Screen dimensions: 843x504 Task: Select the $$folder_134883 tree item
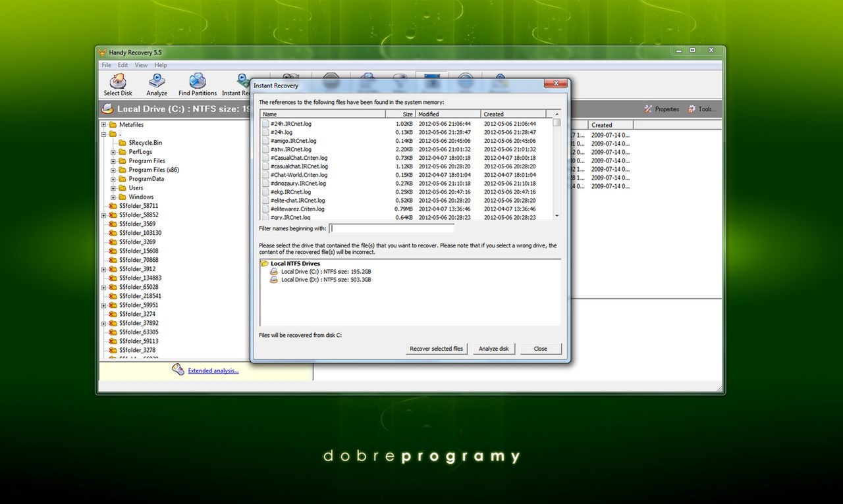tap(140, 278)
